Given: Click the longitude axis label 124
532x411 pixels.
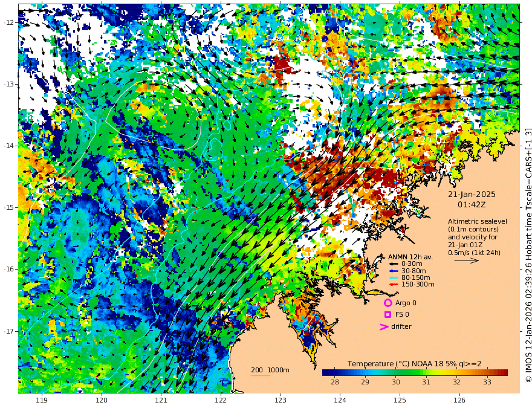Looking at the screenshot, I should (x=340, y=400).
